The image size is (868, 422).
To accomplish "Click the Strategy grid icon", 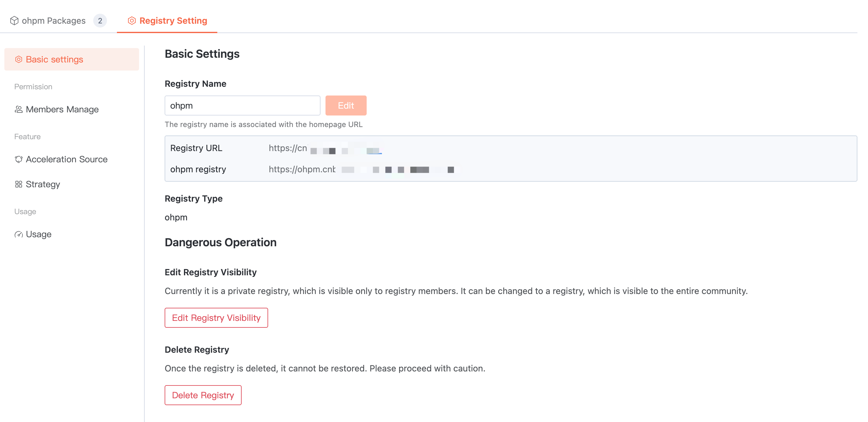I will 18,184.
